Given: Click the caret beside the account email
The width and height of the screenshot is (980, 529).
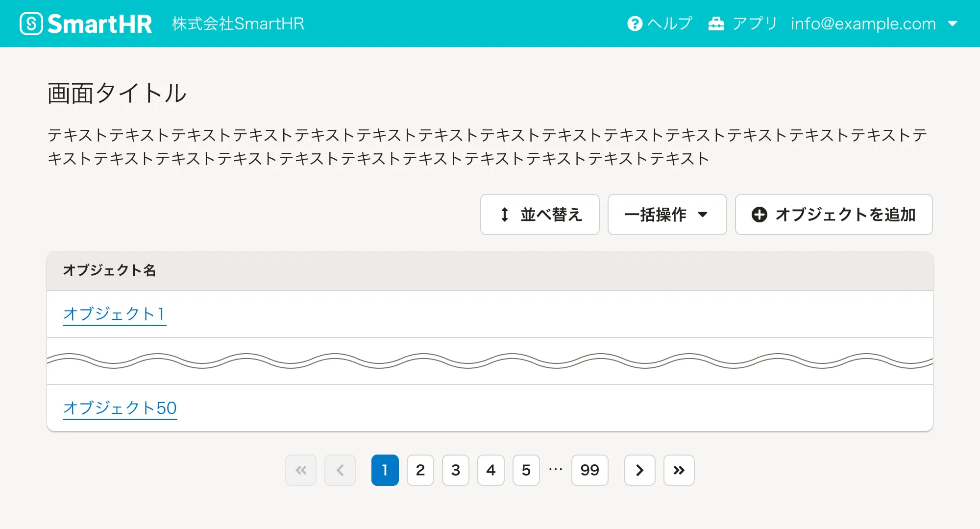Looking at the screenshot, I should [953, 24].
